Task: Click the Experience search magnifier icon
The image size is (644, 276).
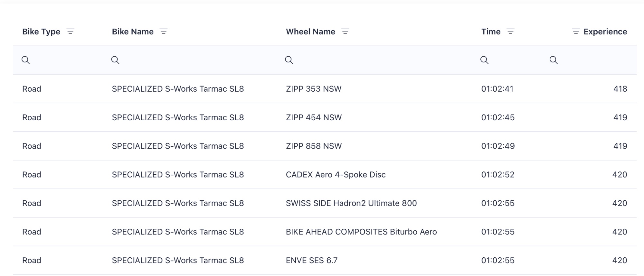Action: [x=554, y=60]
